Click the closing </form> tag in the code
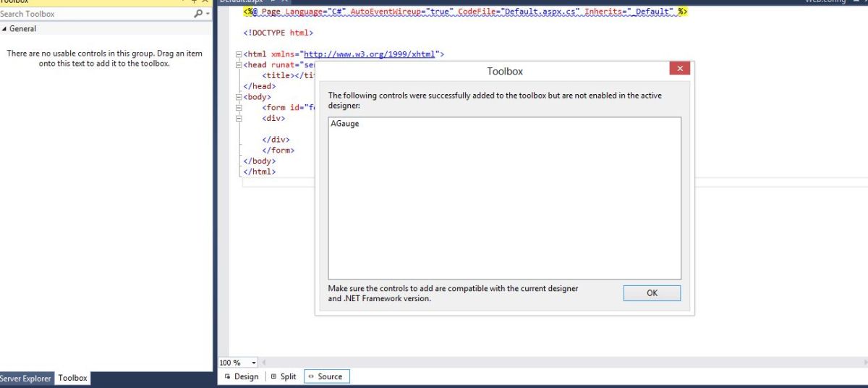The image size is (868, 388). pyautogui.click(x=278, y=151)
